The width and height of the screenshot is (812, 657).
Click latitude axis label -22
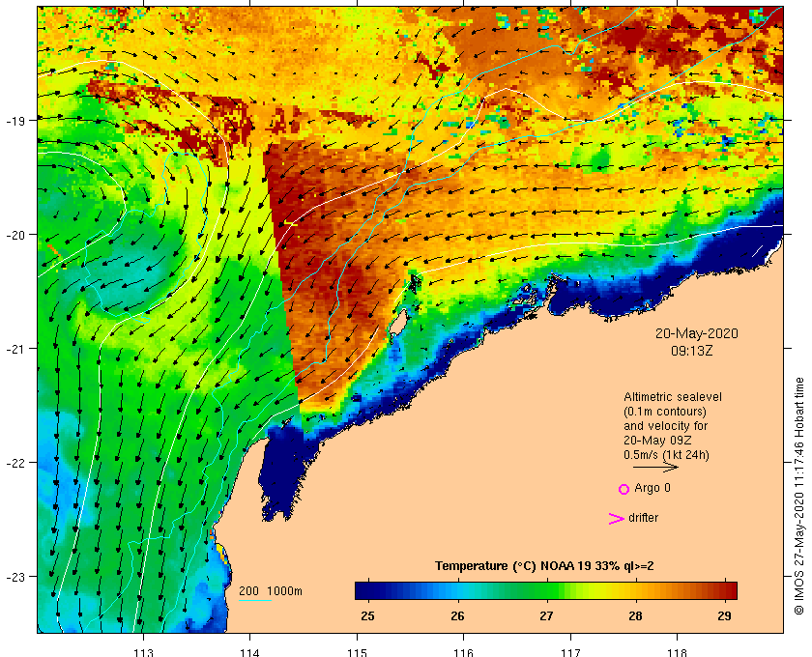click(15, 463)
